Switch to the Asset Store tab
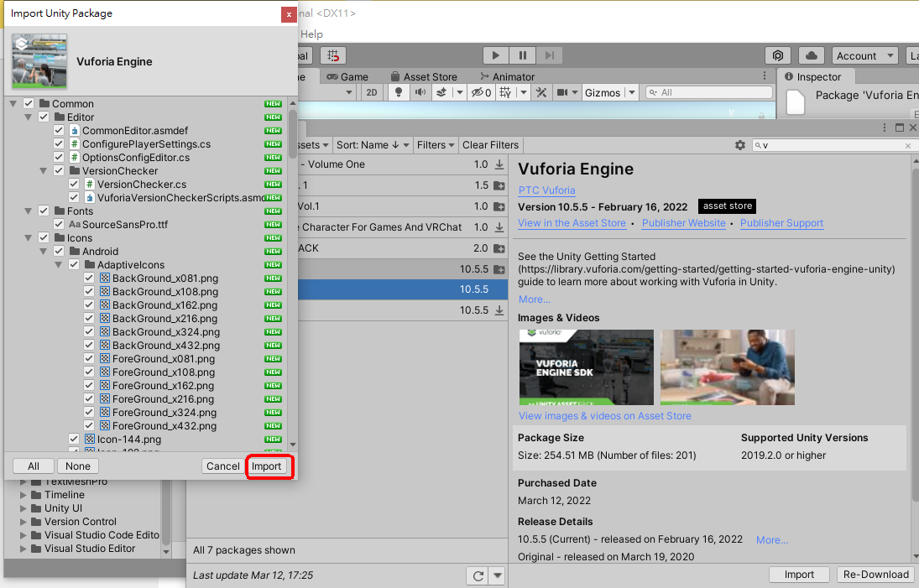Screen dimensions: 919x588 tap(424, 76)
